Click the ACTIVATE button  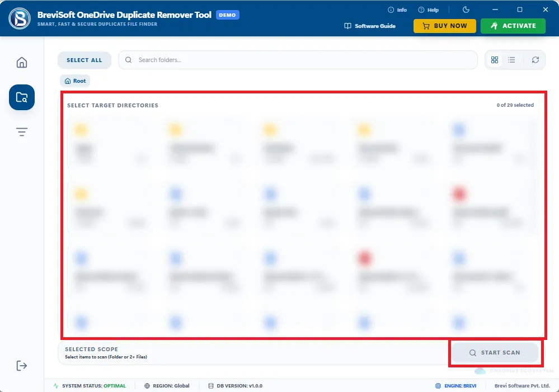click(x=513, y=26)
